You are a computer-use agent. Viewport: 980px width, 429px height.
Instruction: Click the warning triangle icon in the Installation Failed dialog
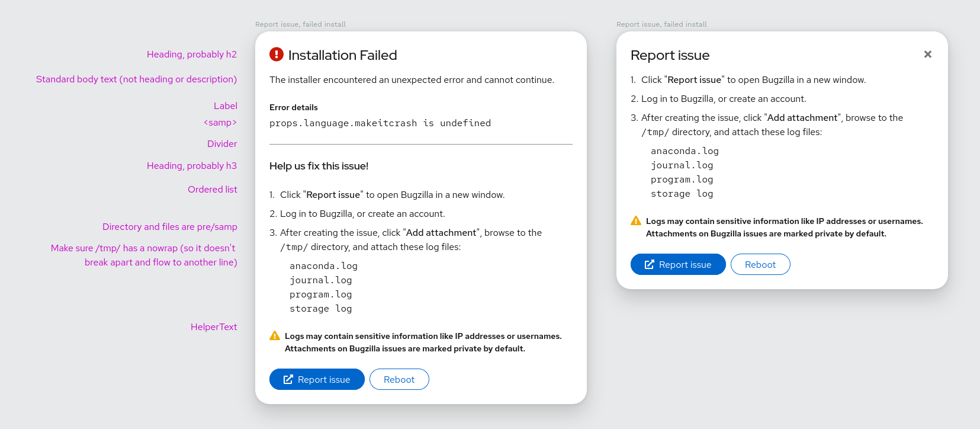tap(275, 336)
